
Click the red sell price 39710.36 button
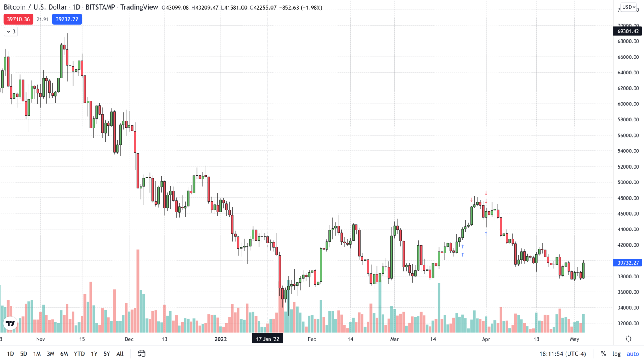(19, 19)
